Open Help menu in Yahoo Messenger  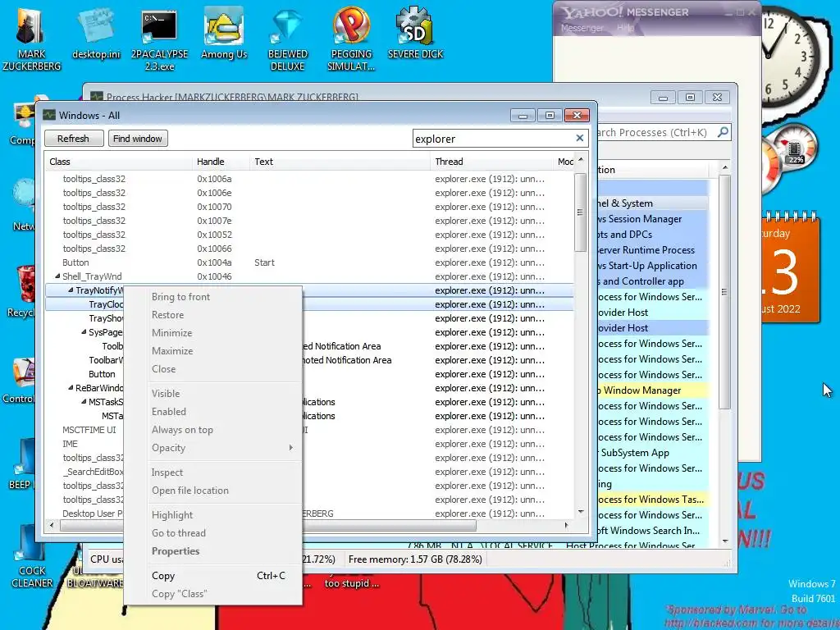(x=625, y=28)
